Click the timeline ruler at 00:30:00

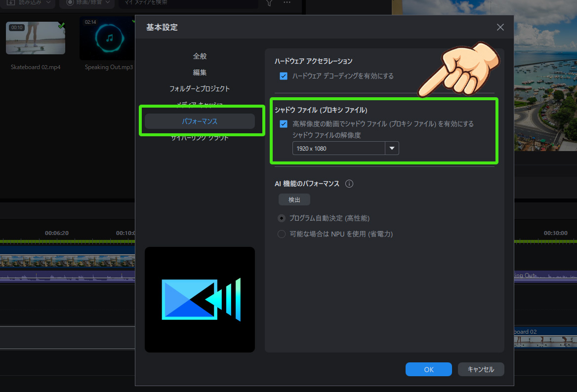[x=556, y=233]
